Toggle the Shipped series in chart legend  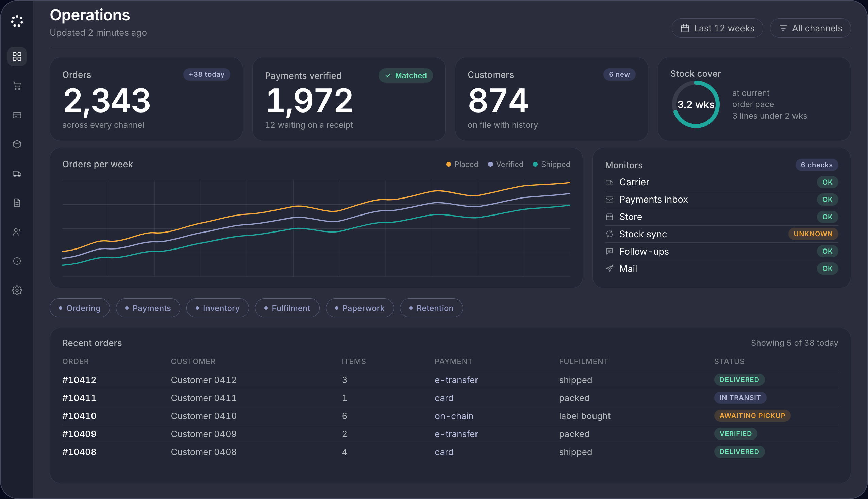[551, 165]
